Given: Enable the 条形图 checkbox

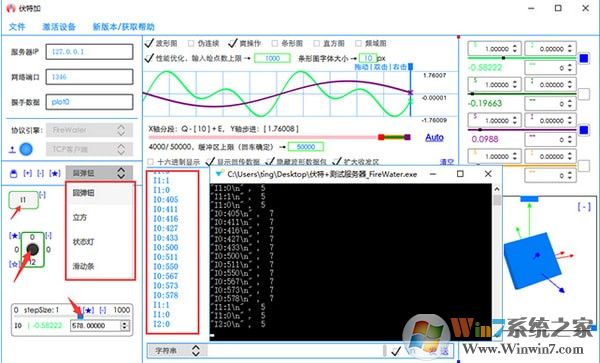Looking at the screenshot, I should [275, 44].
